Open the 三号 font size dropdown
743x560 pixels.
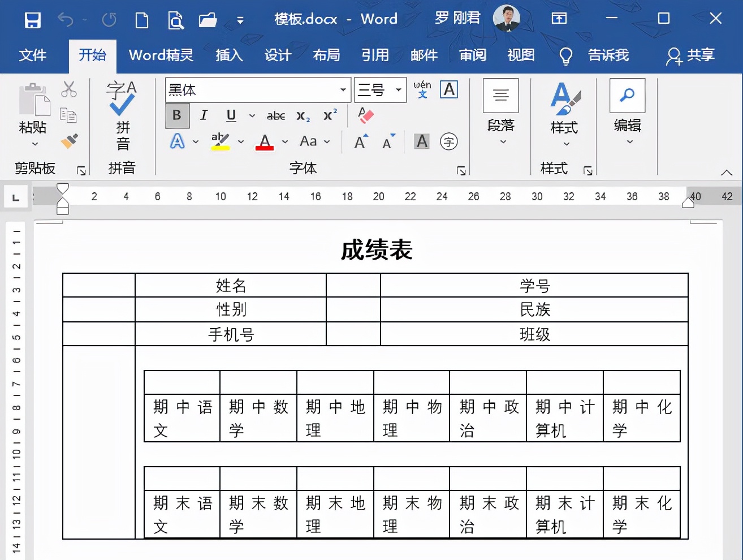399,90
